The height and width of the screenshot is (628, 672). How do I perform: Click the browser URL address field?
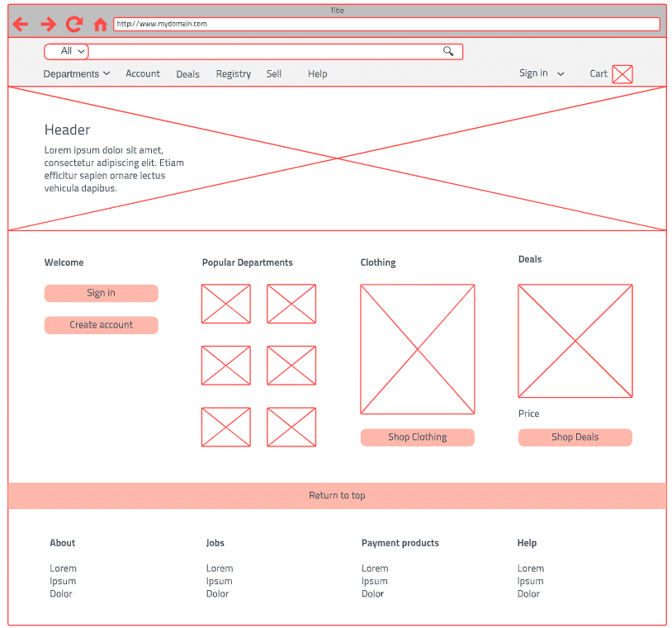tap(386, 24)
